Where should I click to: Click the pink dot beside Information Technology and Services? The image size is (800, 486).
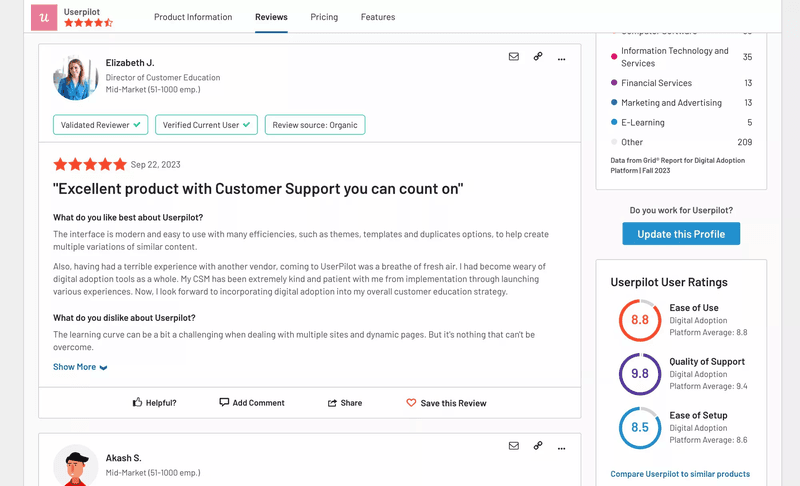coord(614,57)
